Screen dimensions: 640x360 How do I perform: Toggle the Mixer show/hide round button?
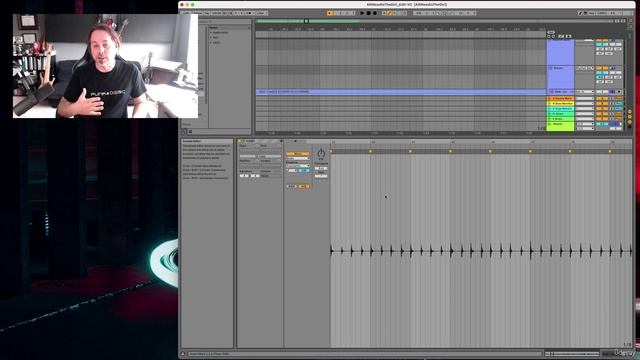click(x=630, y=122)
